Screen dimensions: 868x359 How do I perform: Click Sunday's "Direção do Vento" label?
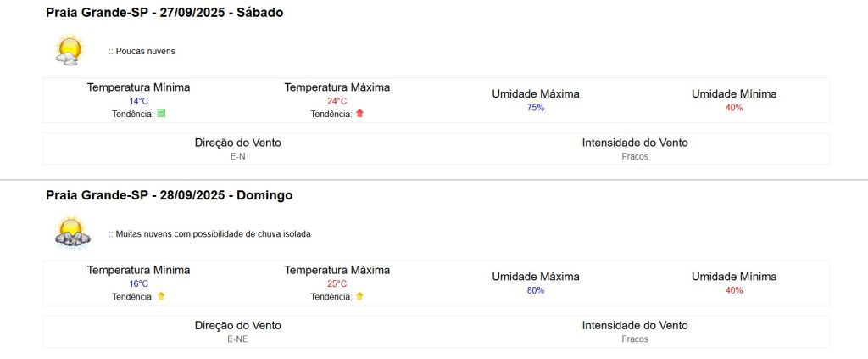(237, 325)
